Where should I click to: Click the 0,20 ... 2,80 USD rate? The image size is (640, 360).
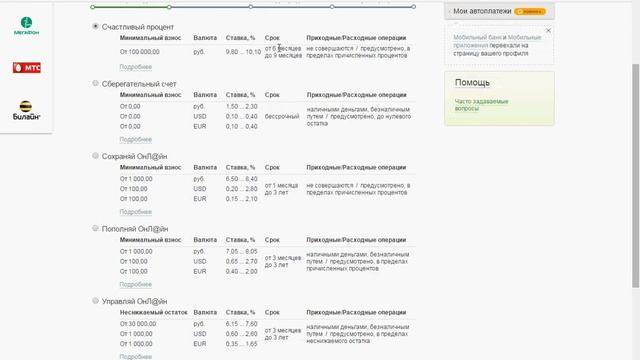pos(242,189)
